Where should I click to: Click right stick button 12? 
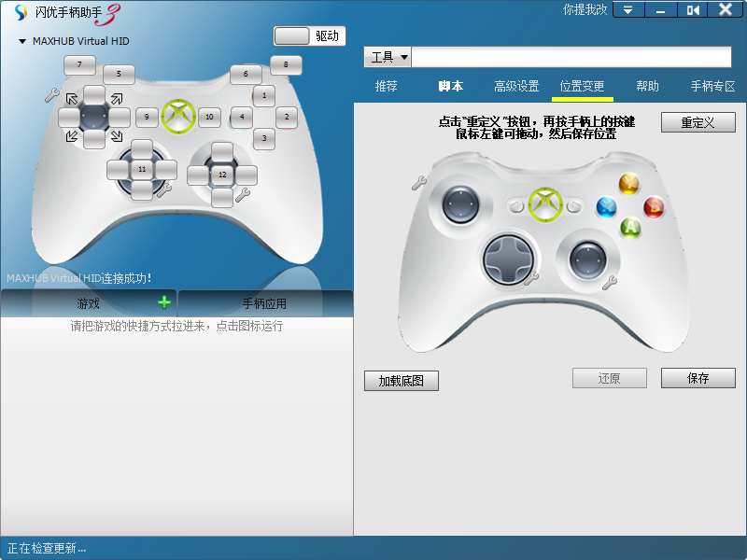coord(222,175)
